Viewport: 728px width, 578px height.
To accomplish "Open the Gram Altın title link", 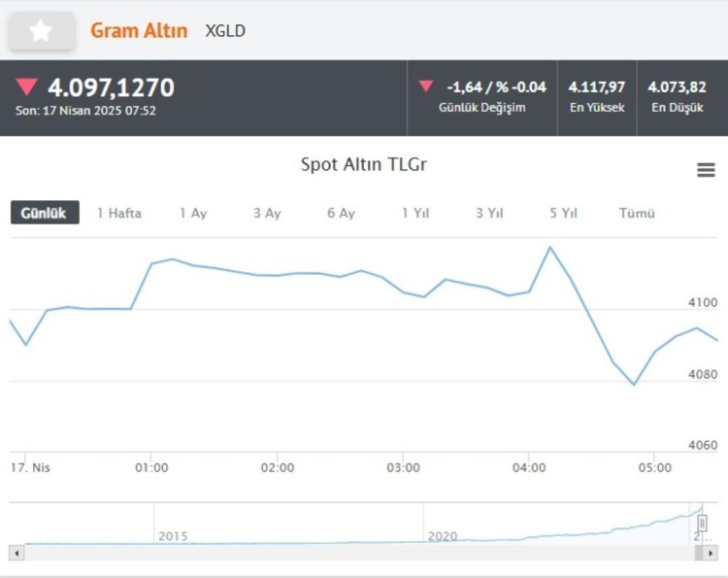I will (x=139, y=31).
